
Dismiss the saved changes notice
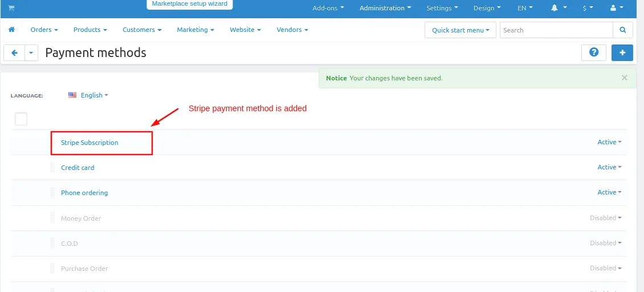624,78
